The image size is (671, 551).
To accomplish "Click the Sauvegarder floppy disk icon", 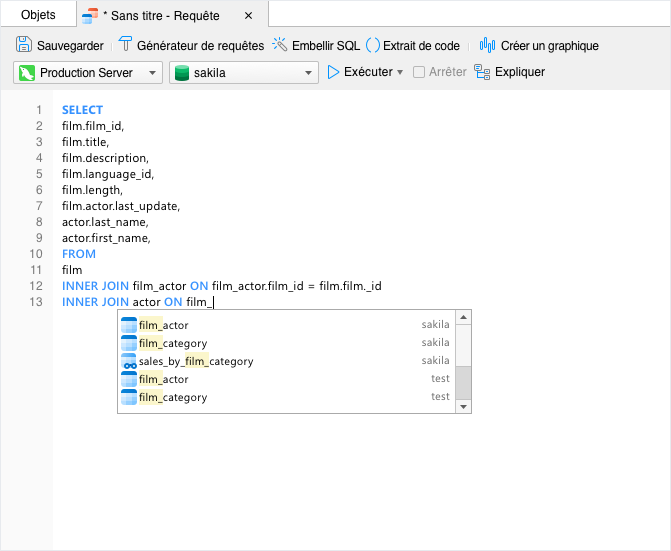I will (24, 44).
